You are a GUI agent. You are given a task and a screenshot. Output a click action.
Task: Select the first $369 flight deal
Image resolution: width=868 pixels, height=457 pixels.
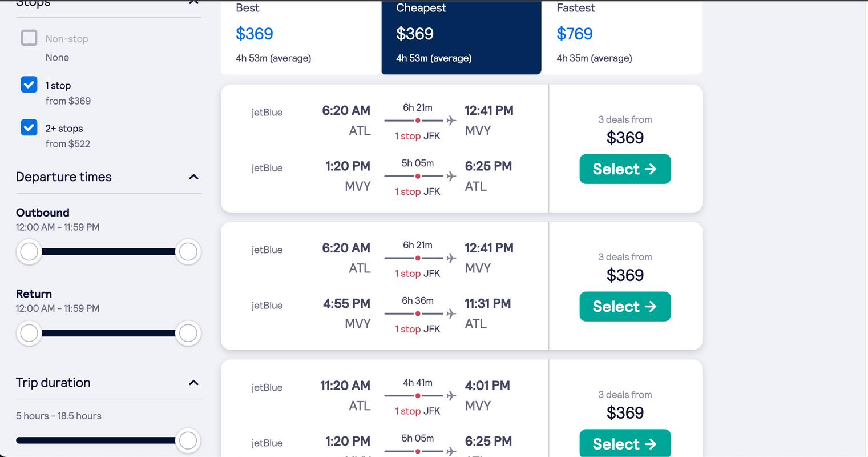pos(625,169)
